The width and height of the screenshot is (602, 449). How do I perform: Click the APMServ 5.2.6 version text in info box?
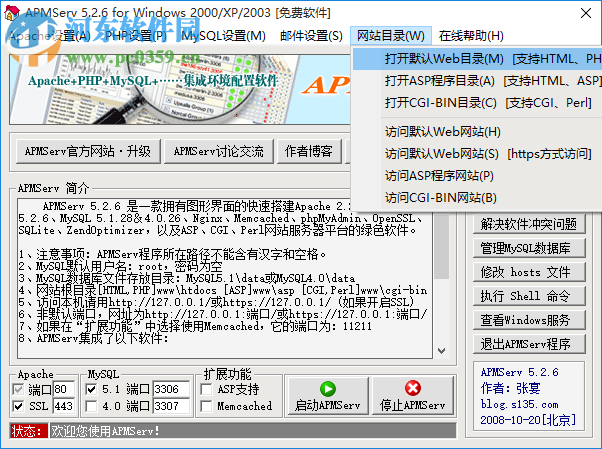pyautogui.click(x=519, y=372)
